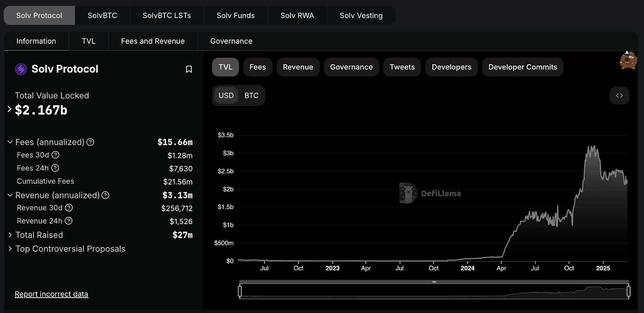Click the Solv Protocol heading text
Screen dimensions: 644x313
coord(65,69)
